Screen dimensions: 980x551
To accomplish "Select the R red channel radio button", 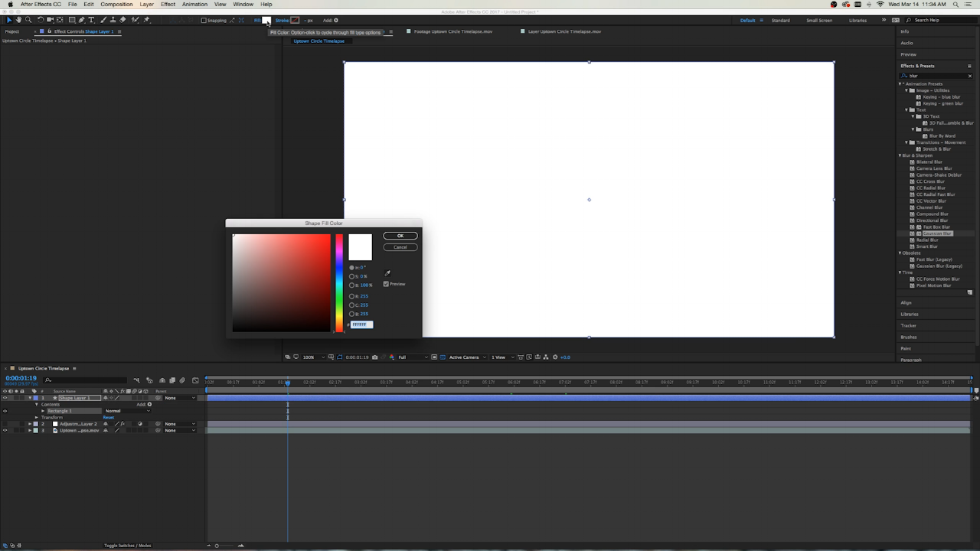I will click(x=352, y=295).
